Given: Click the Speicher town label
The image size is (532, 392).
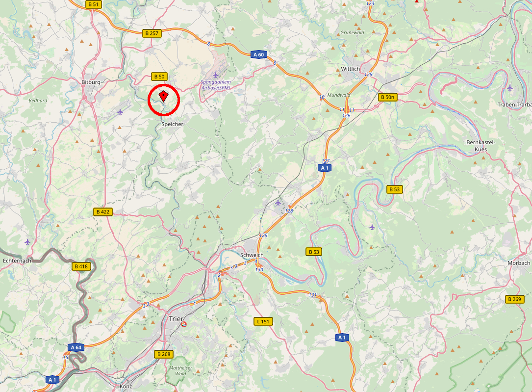Looking at the screenshot, I should pyautogui.click(x=173, y=124).
